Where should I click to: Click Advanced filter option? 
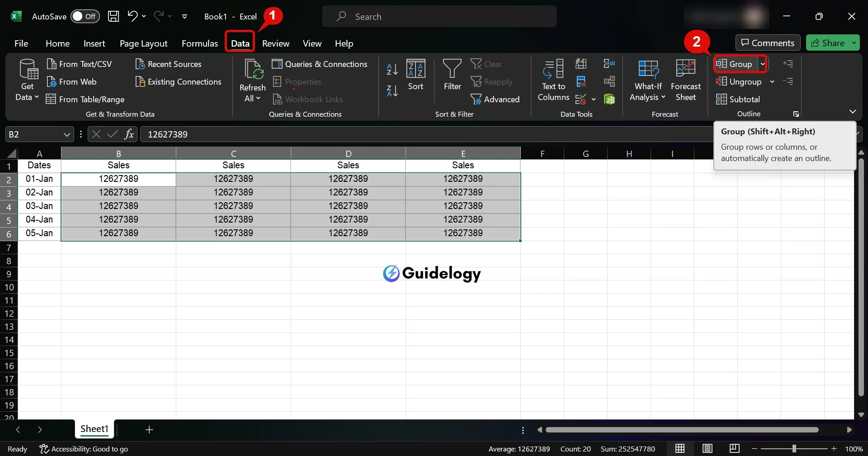pyautogui.click(x=495, y=100)
